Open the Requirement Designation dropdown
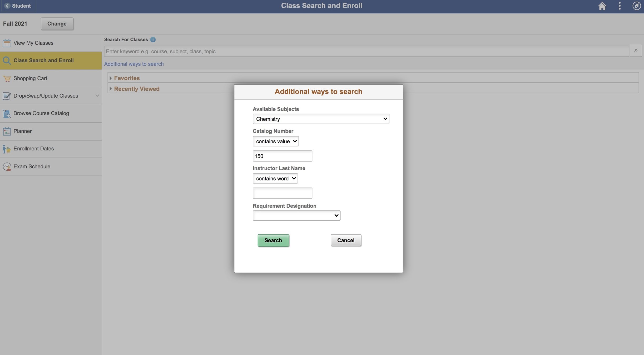This screenshot has width=644, height=355. [296, 215]
